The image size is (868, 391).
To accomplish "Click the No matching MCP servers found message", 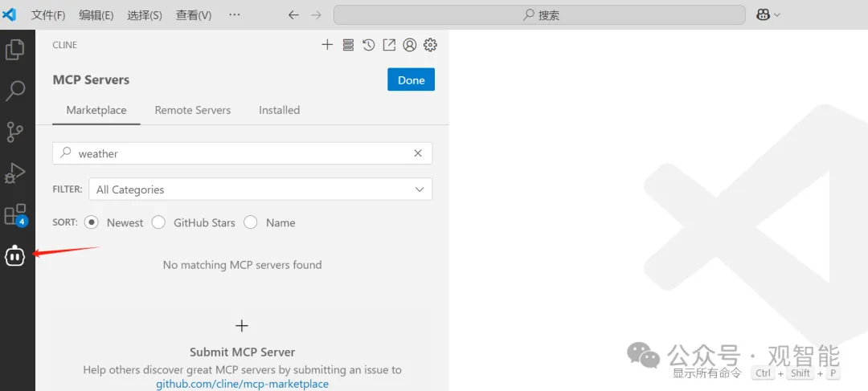I will (x=243, y=265).
